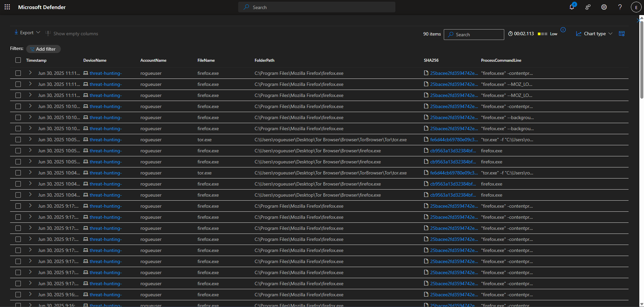Expand the first row's details chevron
The image size is (644, 307).
click(x=30, y=73)
